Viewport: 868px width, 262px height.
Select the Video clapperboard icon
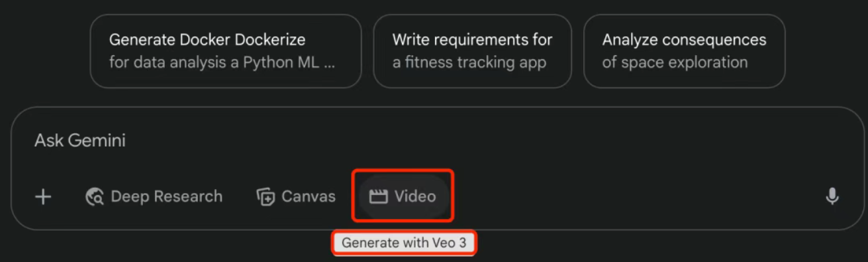378,197
